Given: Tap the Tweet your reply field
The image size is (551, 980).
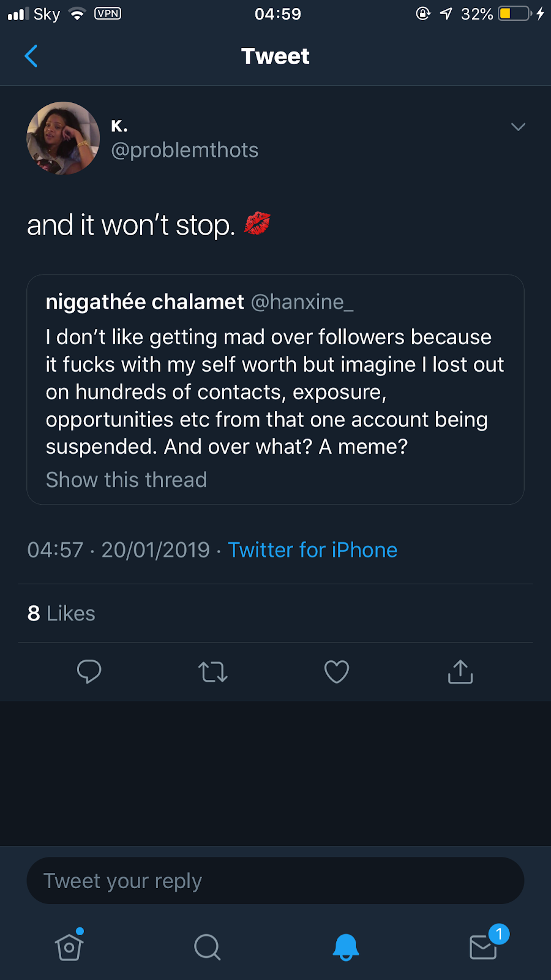Looking at the screenshot, I should tap(275, 881).
